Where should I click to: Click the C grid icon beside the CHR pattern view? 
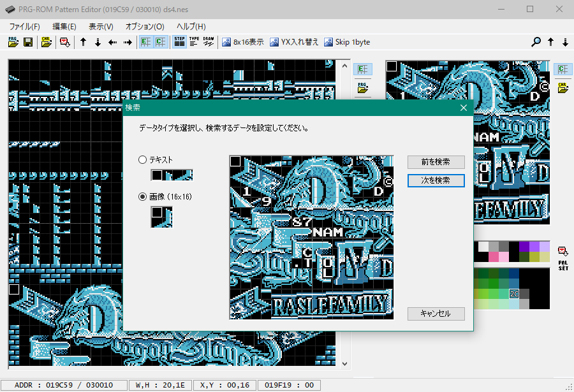563,69
